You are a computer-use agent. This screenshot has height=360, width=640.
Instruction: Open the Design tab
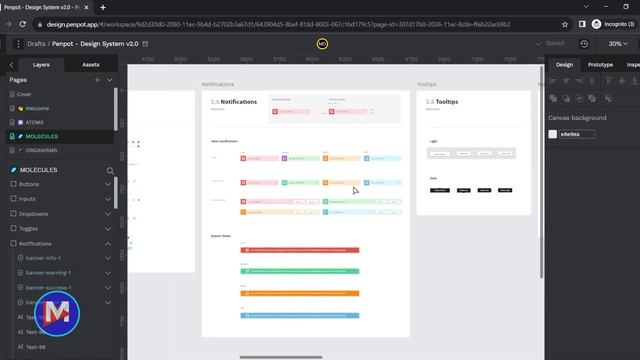[x=564, y=65]
